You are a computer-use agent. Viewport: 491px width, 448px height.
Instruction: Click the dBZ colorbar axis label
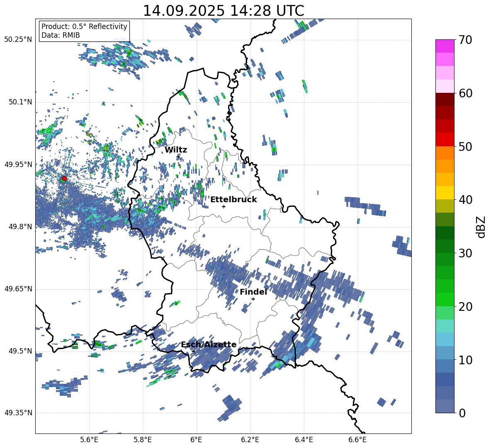point(481,227)
